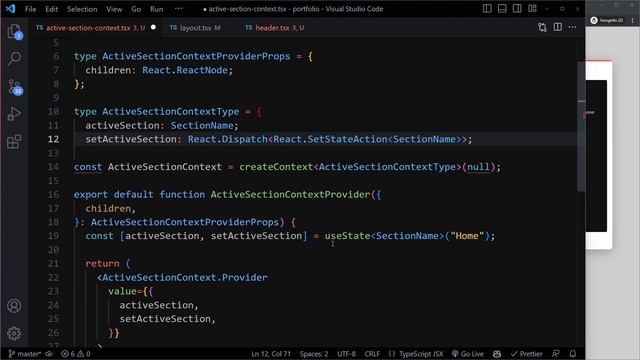Open the Explorer view in activity bar
The height and width of the screenshot is (360, 640).
click(x=15, y=31)
